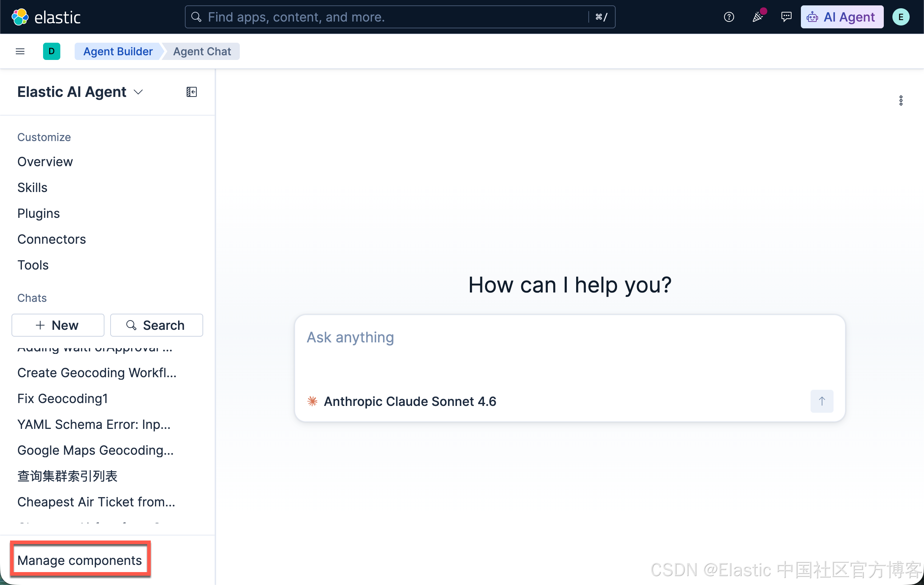Click the send arrow button
Viewport: 924px width, 585px height.
pyautogui.click(x=822, y=401)
